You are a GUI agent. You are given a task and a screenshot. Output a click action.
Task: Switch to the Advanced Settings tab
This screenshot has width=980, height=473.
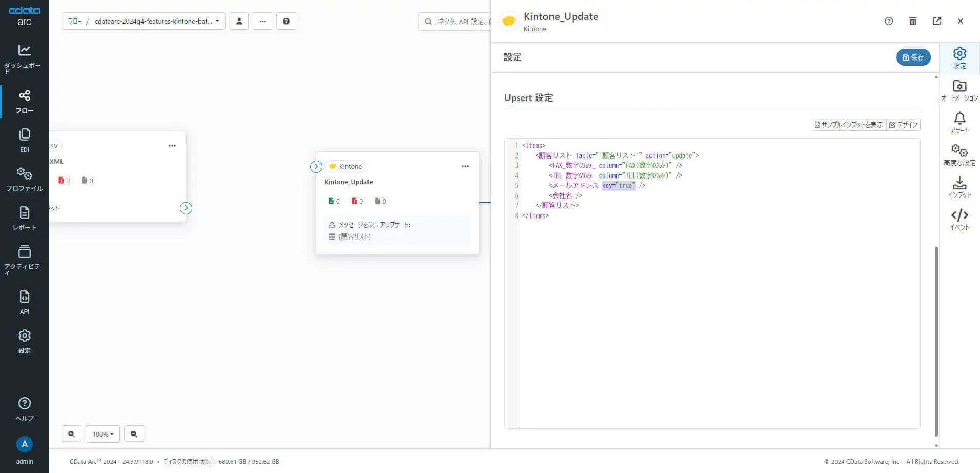point(959,155)
